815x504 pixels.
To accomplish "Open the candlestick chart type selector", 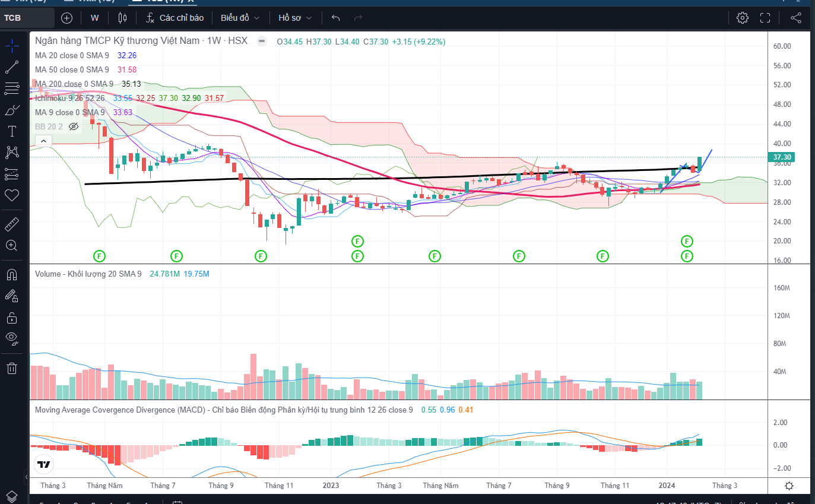I will [123, 18].
